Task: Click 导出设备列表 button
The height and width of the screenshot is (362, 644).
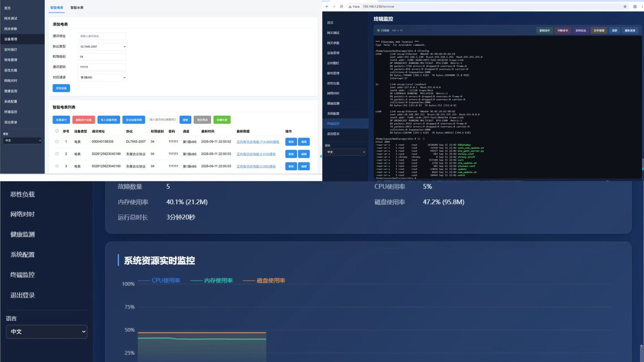Action: [x=134, y=120]
